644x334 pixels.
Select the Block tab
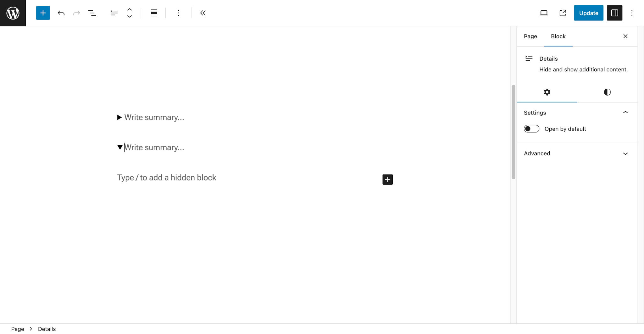(558, 36)
